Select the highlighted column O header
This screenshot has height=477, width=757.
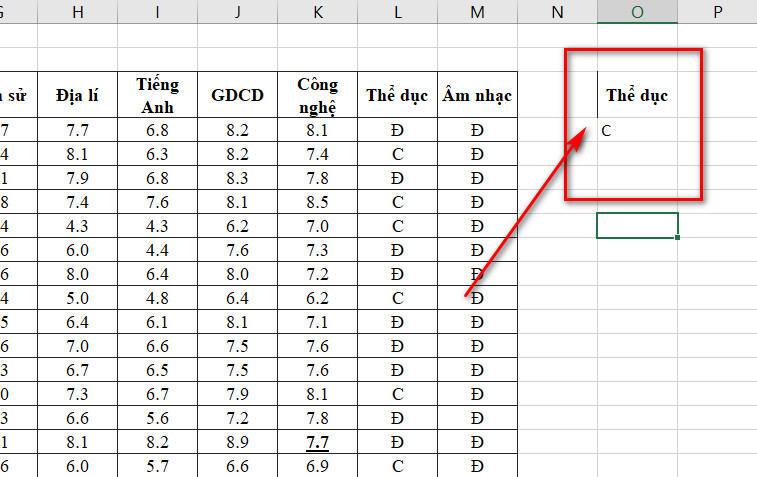637,11
